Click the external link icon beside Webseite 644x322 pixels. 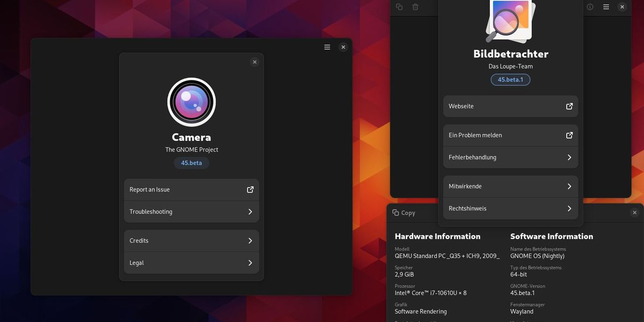(x=569, y=106)
